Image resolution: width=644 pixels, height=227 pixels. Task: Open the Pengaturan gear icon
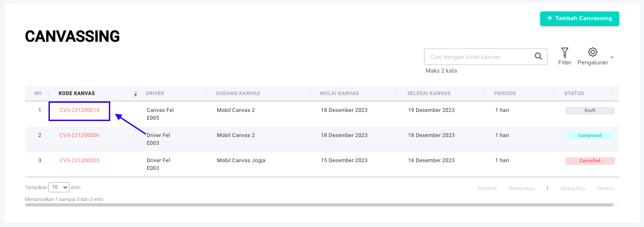[x=592, y=52]
